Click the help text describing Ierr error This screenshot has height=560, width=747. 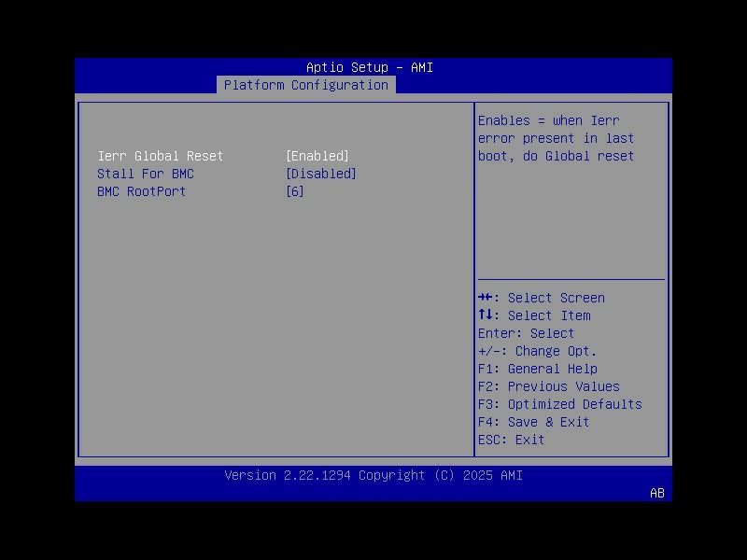pyautogui.click(x=557, y=138)
